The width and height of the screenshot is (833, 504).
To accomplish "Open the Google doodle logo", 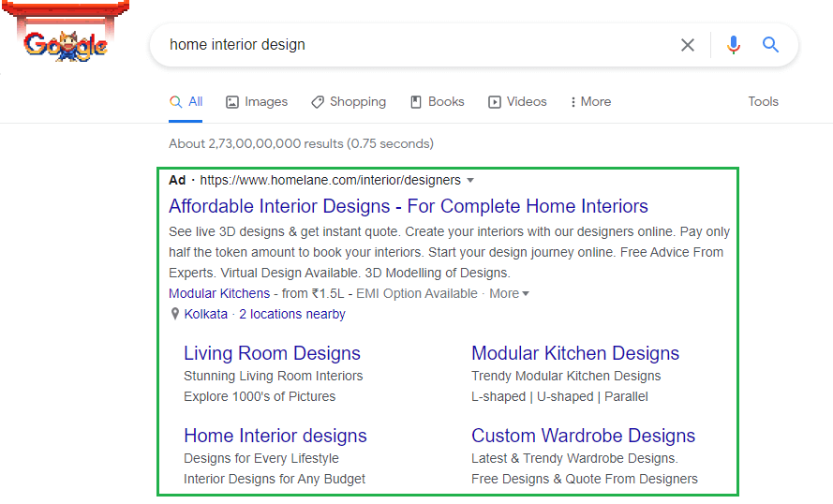I will (x=65, y=33).
